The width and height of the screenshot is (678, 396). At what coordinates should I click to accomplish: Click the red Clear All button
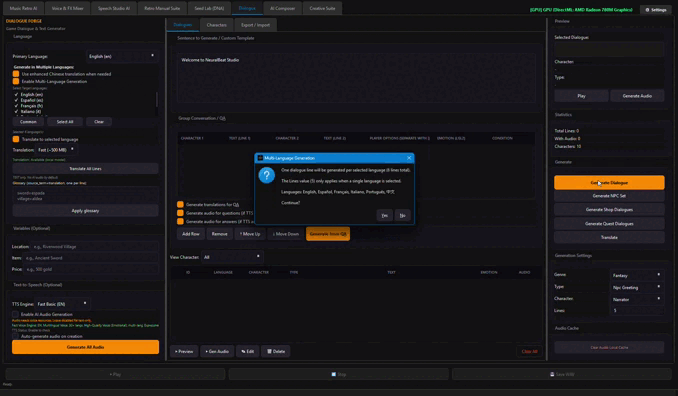tap(529, 351)
